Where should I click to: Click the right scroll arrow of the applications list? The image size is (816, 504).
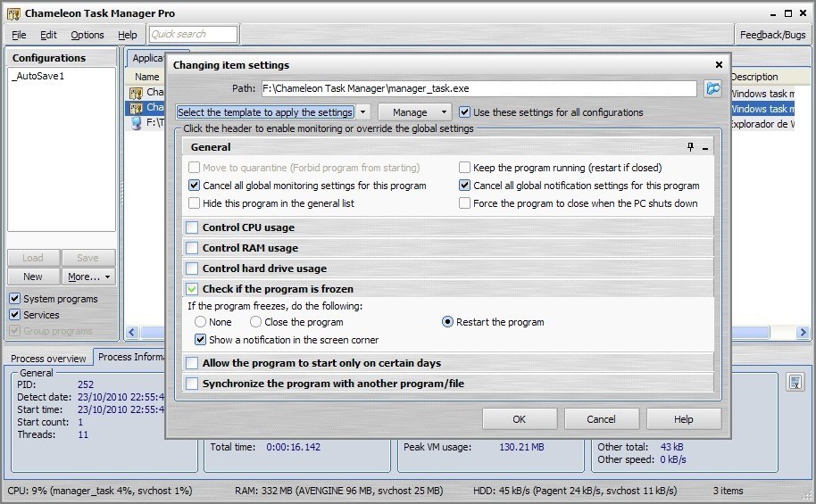click(803, 332)
